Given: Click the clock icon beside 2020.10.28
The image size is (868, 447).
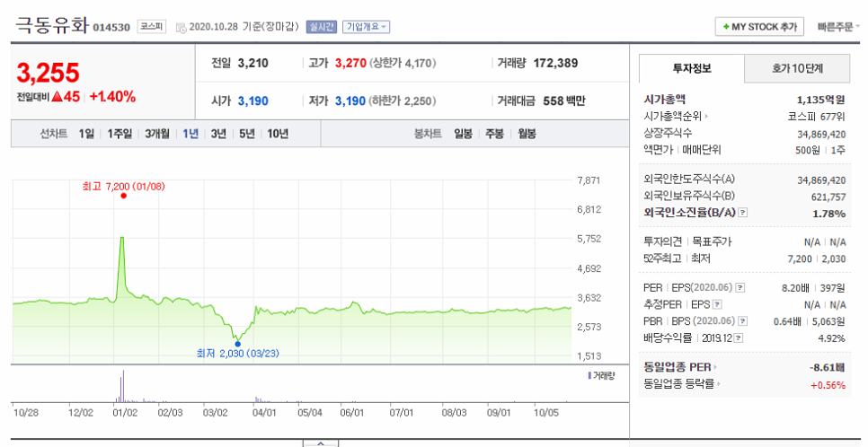Looking at the screenshot, I should pos(181,28).
